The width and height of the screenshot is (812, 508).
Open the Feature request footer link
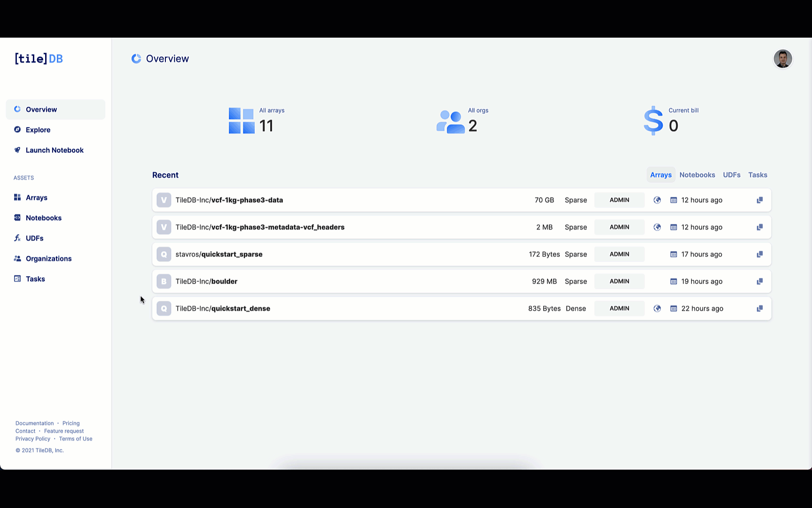(64, 431)
